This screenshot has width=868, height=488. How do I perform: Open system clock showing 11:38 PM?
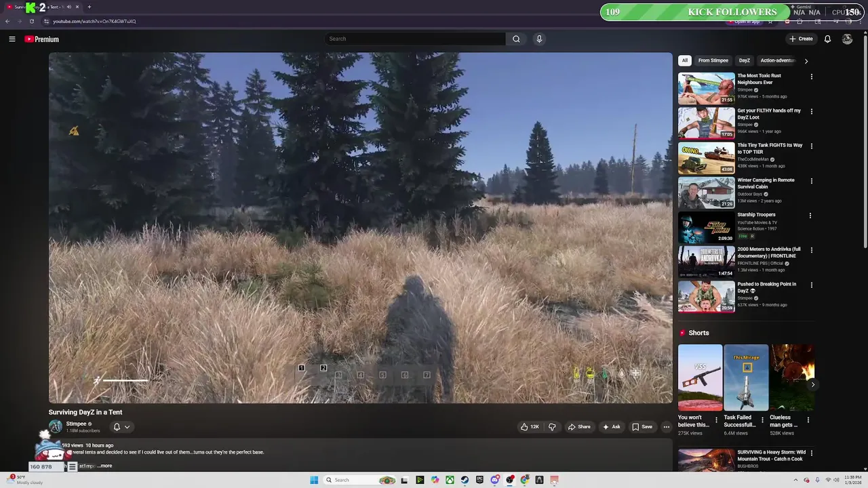tap(852, 480)
